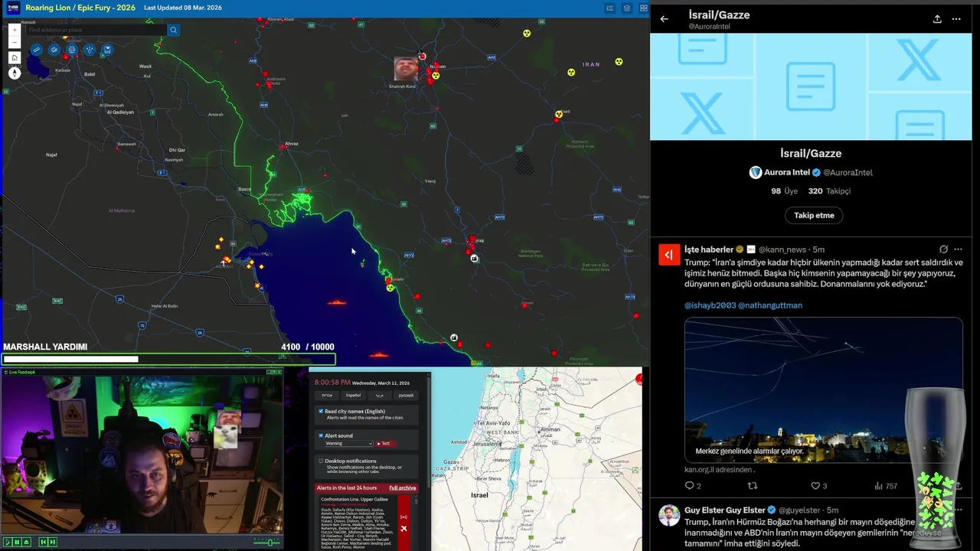Toggle the Alert sound checkbox

click(321, 435)
